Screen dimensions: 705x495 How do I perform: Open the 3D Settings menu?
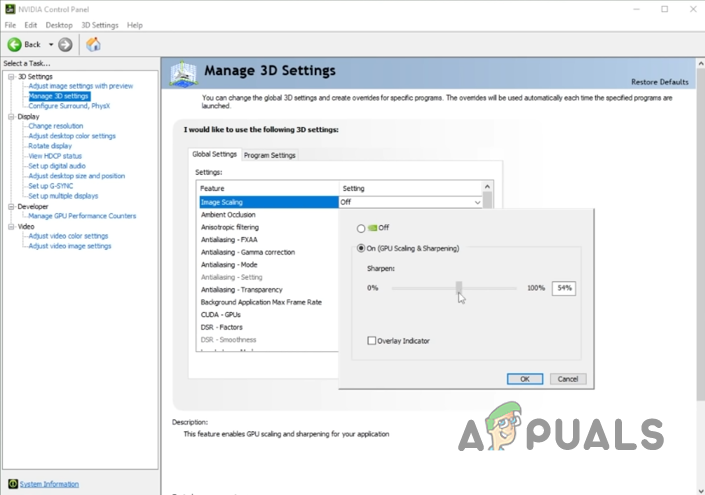tap(100, 25)
